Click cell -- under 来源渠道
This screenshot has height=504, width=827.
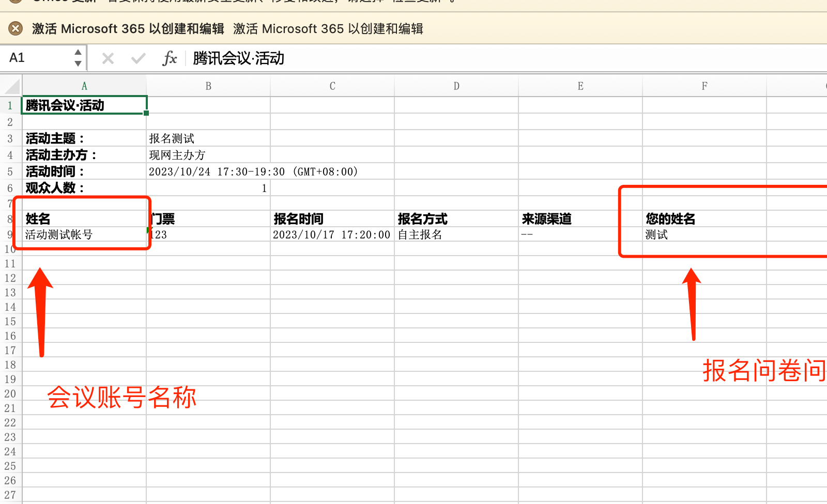580,234
